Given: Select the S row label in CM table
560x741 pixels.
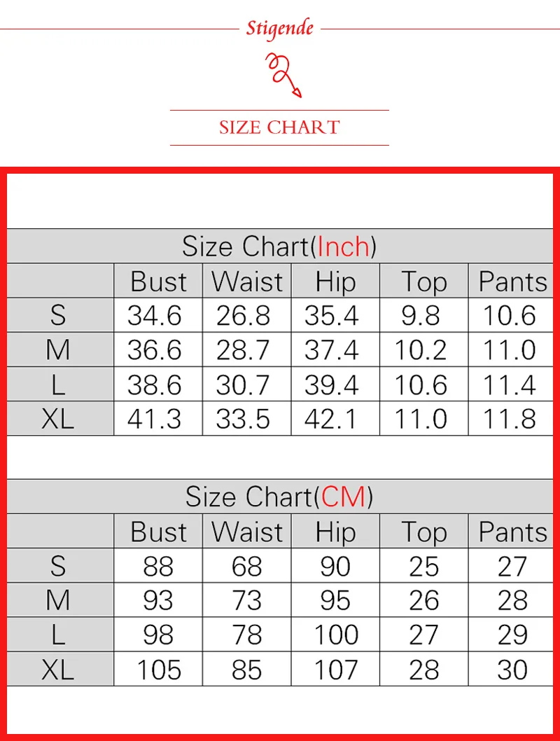Looking at the screenshot, I should point(57,566).
